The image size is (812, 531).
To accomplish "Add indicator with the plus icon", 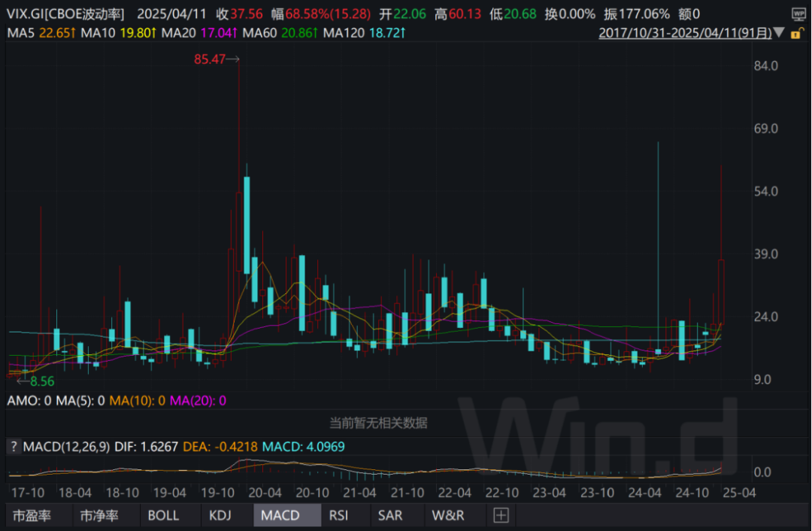I will [x=501, y=515].
